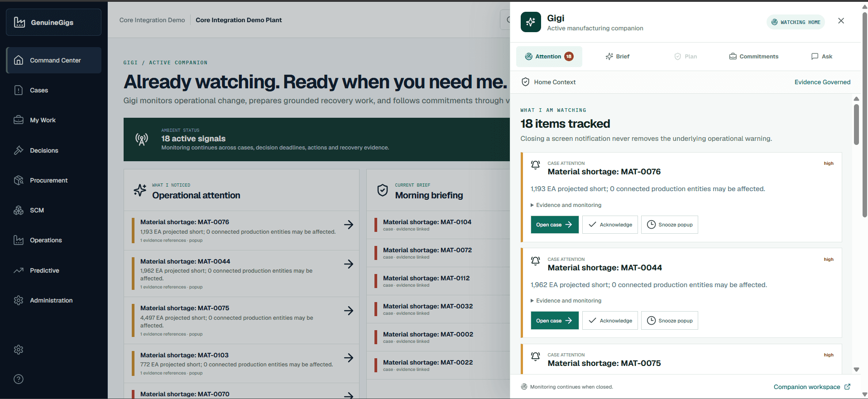Viewport: 868px width, 399px height.
Task: Click the Home Context shield icon
Action: 526,82
